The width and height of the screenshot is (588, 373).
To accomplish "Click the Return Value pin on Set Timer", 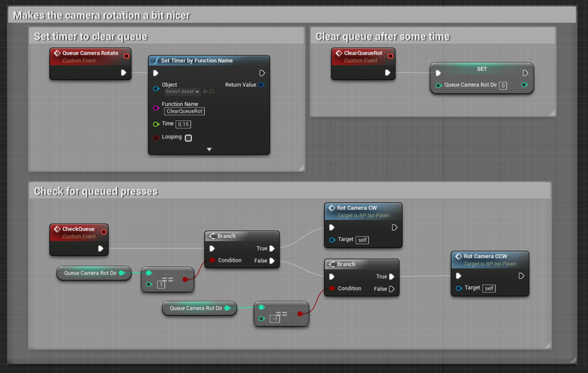I will pyautogui.click(x=260, y=85).
